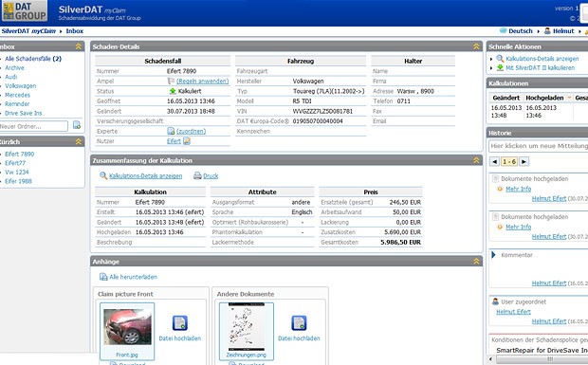Collapse the Inbox sidebar panel
Image resolution: width=588 pixels, height=365 pixels.
79,46
